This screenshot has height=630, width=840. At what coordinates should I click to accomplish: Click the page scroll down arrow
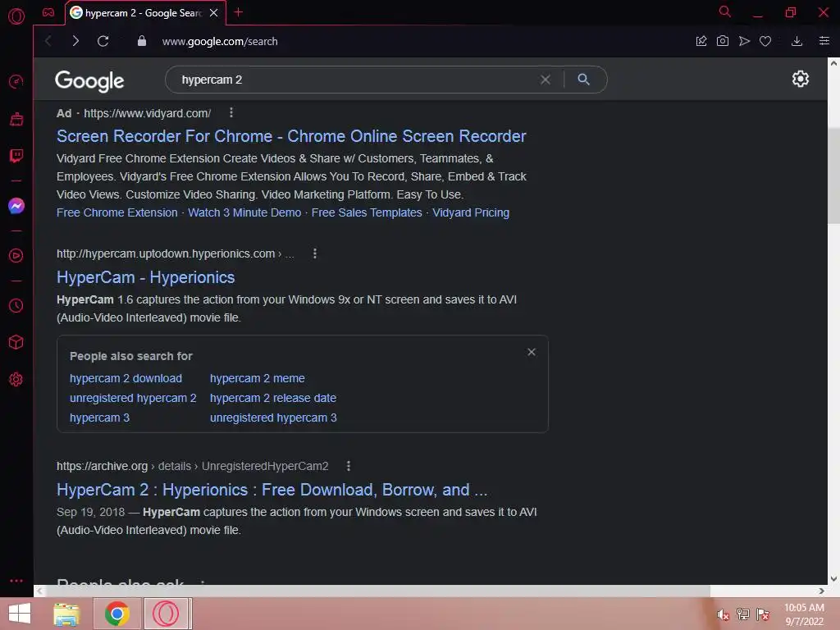click(x=833, y=578)
